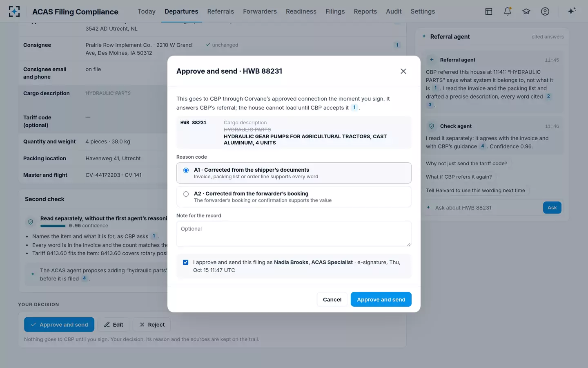Click citation 2 in Referral agent message
Viewport: 588px width, 368px height.
pos(548,96)
